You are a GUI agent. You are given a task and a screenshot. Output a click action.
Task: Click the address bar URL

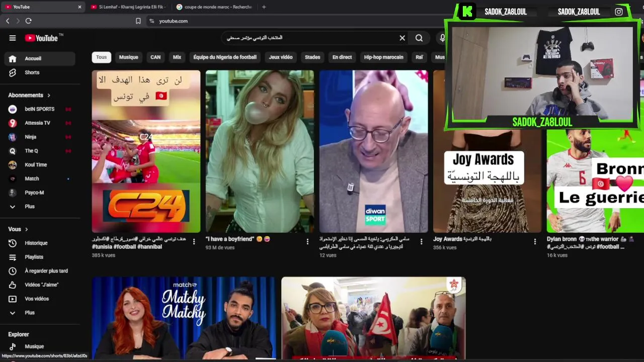[174, 21]
